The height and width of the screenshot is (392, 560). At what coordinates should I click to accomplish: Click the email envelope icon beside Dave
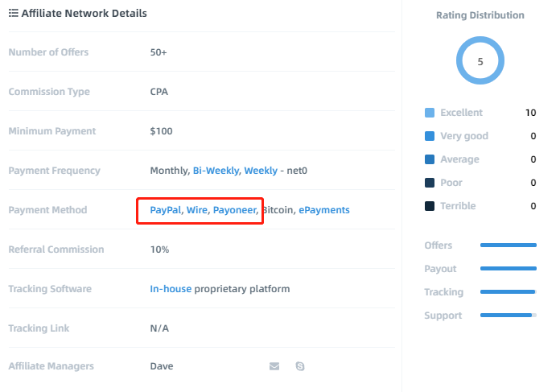[274, 366]
